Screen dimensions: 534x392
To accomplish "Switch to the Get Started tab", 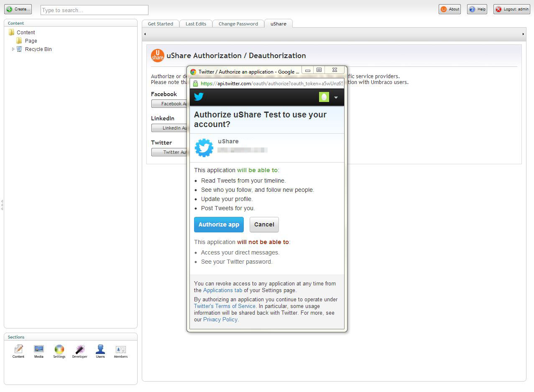I will 161,24.
